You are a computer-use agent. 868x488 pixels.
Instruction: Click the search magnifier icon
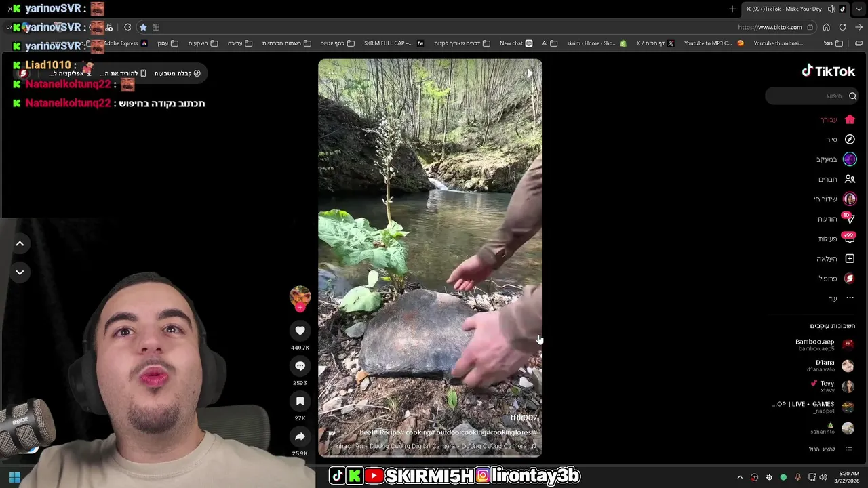(852, 96)
